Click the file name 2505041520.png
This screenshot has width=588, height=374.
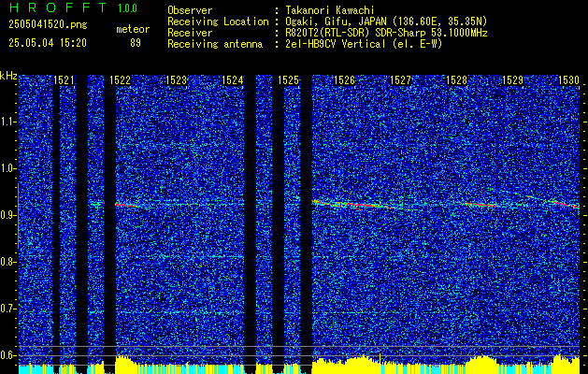pyautogui.click(x=48, y=25)
